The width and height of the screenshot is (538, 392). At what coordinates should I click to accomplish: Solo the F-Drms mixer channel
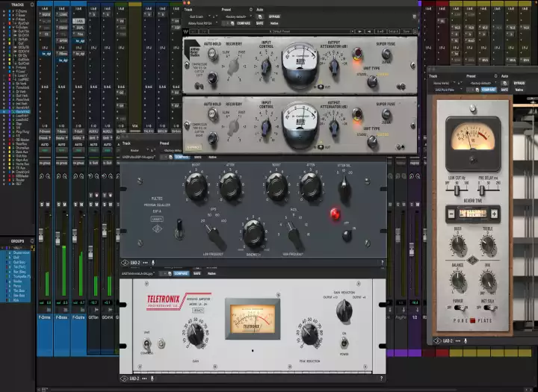pyautogui.click(x=42, y=205)
